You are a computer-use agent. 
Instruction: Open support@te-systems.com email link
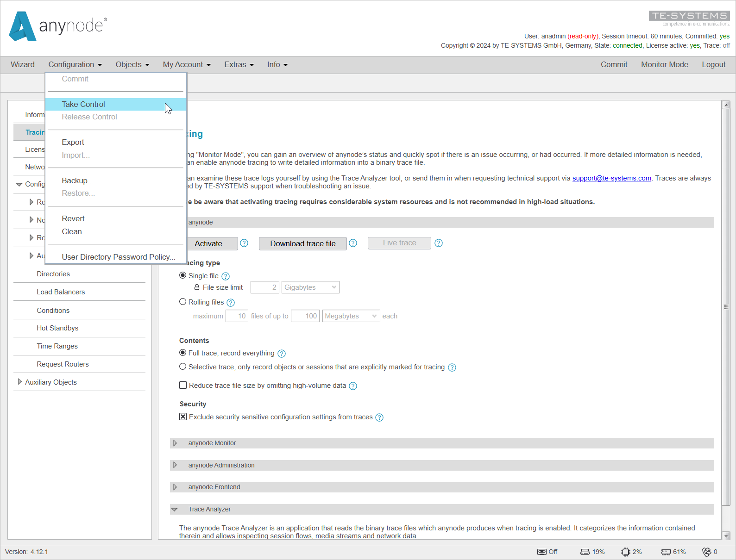(612, 178)
